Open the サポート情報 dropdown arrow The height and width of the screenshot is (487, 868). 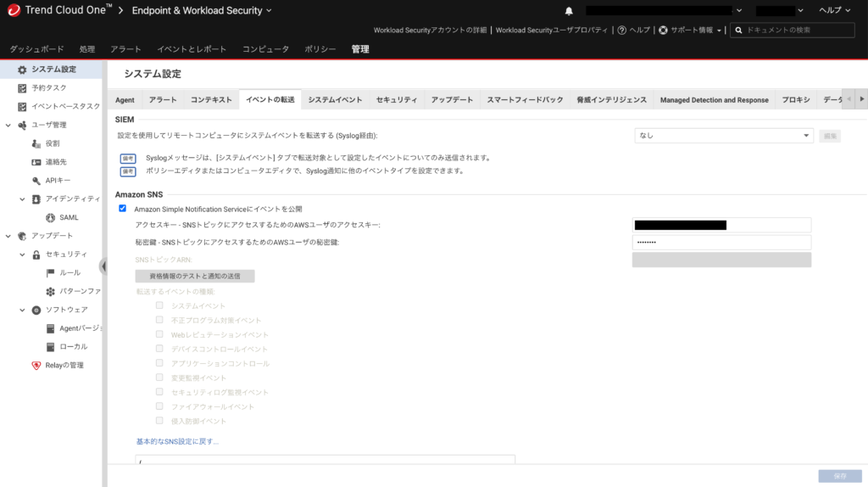[x=719, y=31]
